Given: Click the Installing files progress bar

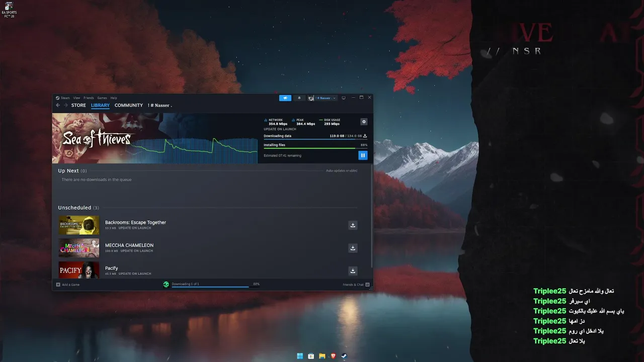Looking at the screenshot, I should coord(315,148).
